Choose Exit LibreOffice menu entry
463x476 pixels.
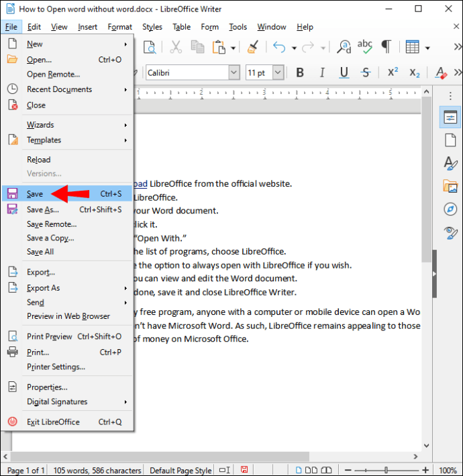pos(67,422)
